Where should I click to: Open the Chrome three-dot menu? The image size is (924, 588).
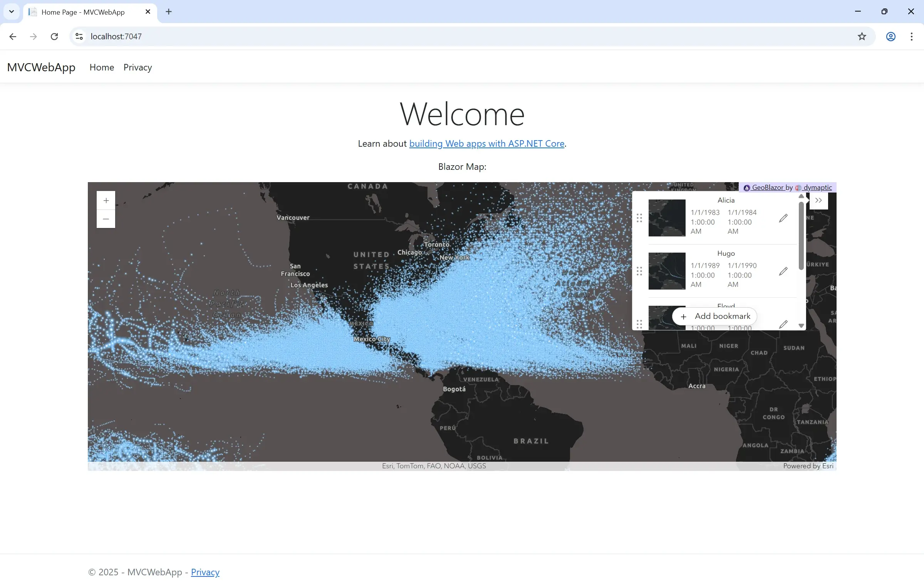911,36
